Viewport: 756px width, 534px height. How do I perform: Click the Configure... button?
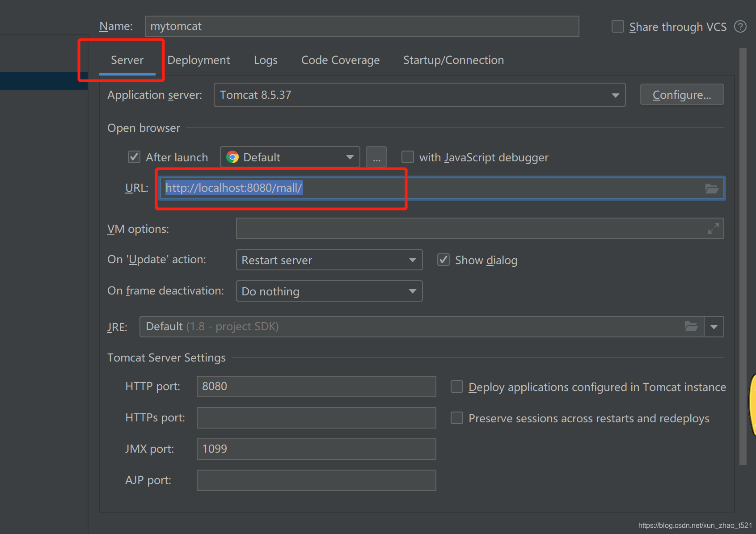(x=682, y=95)
